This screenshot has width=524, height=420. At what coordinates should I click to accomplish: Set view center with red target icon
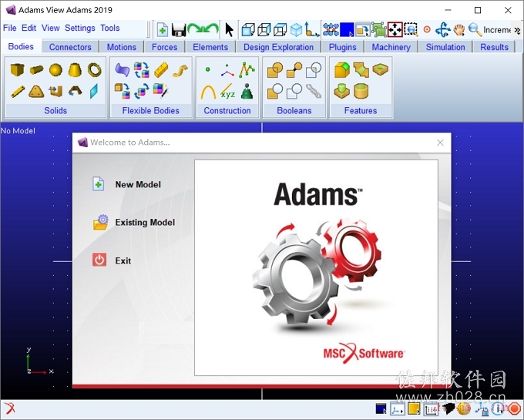click(x=427, y=29)
